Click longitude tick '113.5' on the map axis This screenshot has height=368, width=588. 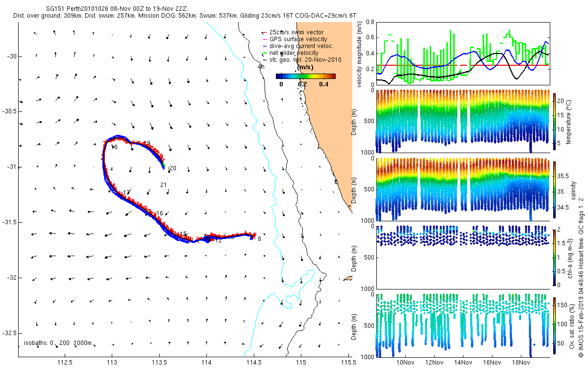(x=159, y=363)
